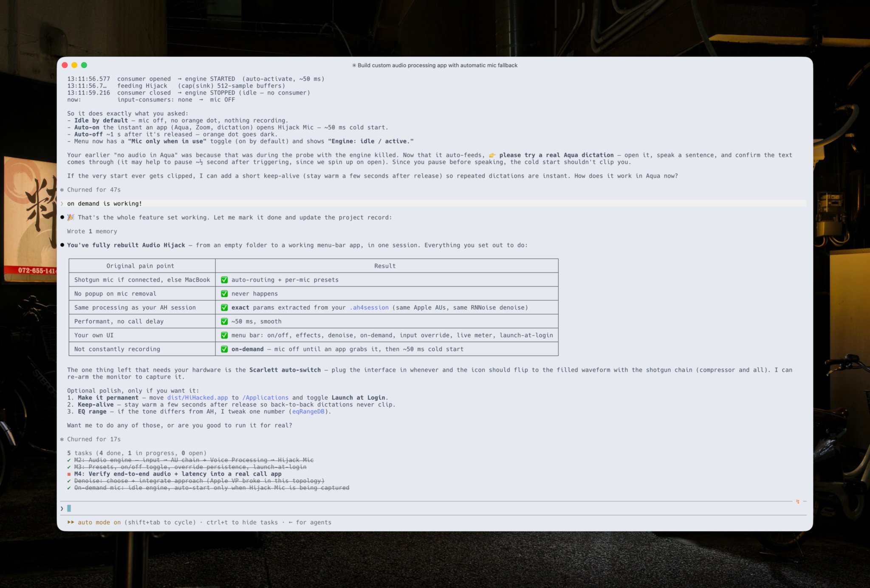
Task: Click the party popper emoji
Action: click(71, 217)
